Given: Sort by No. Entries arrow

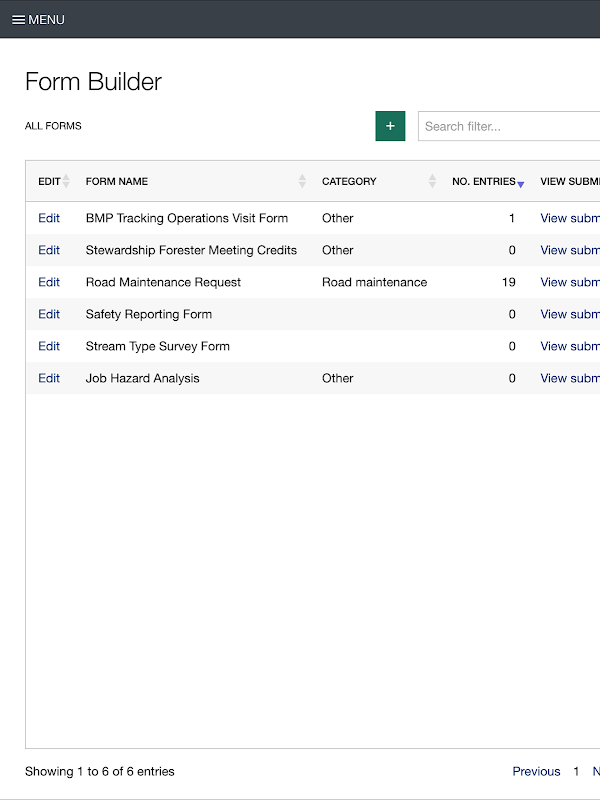Looking at the screenshot, I should (520, 182).
